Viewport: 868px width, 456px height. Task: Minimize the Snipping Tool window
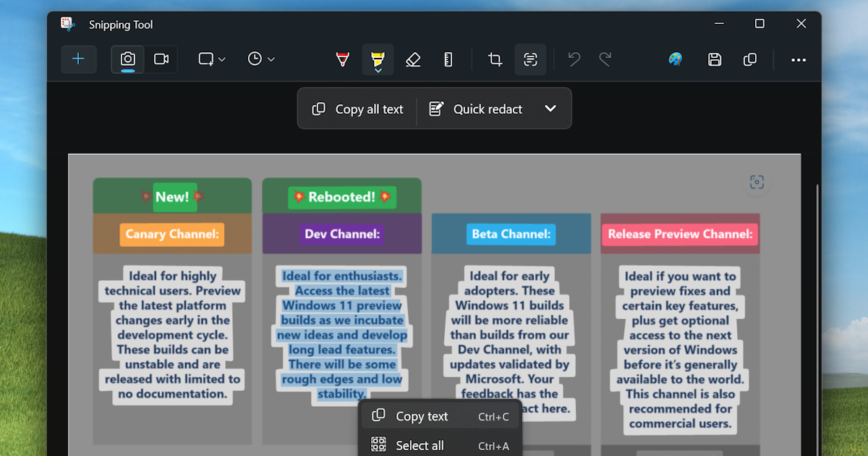point(718,24)
